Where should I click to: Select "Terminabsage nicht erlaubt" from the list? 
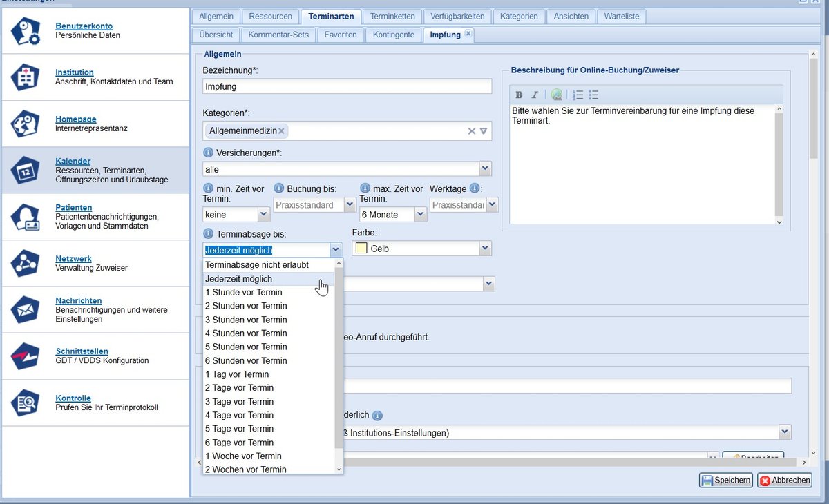[x=257, y=265]
